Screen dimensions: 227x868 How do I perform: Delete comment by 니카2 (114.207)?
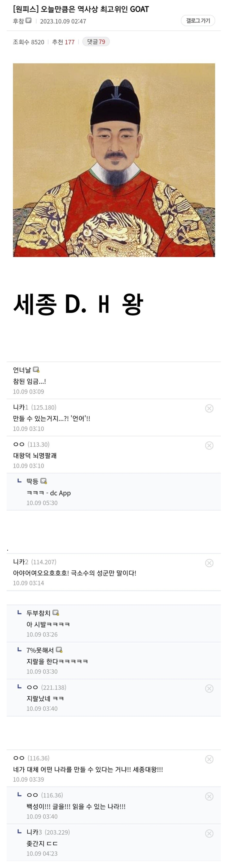click(209, 563)
